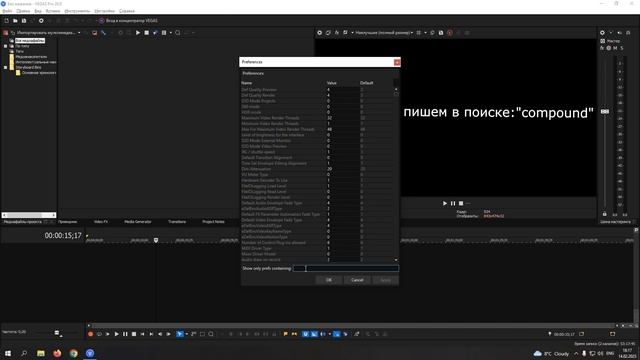
Task: Solo the Master bus with S
Action: pos(622,48)
